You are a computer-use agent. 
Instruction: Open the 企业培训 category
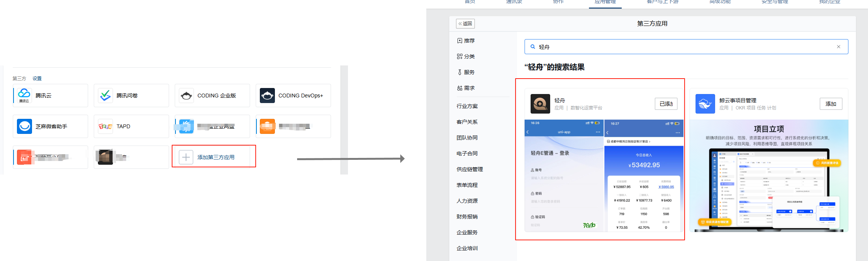pyautogui.click(x=467, y=248)
